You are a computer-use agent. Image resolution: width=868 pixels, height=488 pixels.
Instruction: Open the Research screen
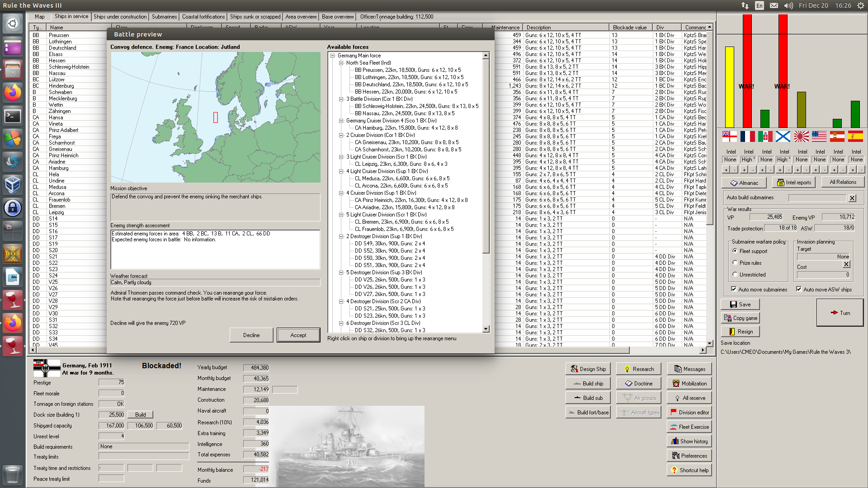click(x=638, y=369)
